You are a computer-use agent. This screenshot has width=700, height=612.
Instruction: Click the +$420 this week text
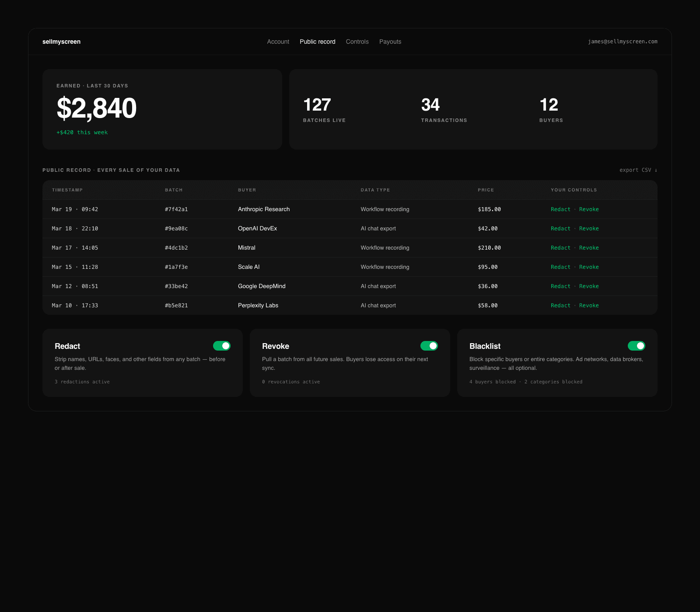tap(82, 132)
